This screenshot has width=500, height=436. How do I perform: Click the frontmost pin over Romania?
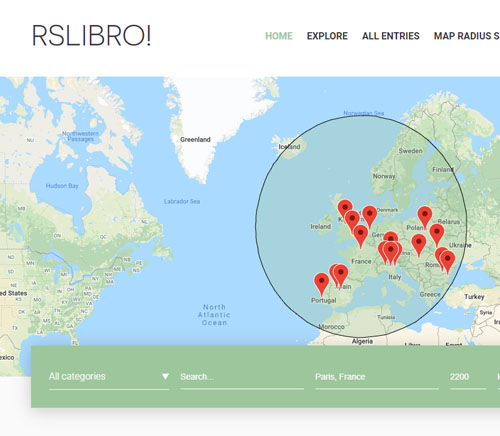[x=447, y=262]
